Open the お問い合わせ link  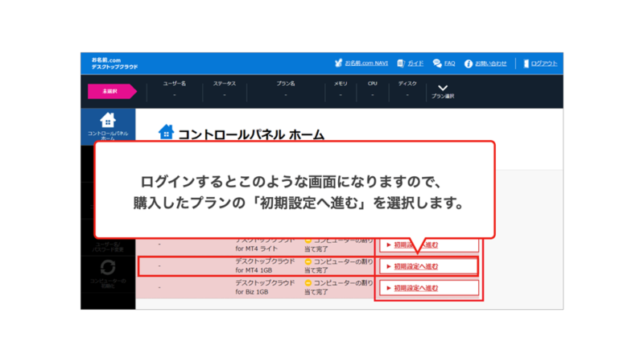[x=491, y=64]
